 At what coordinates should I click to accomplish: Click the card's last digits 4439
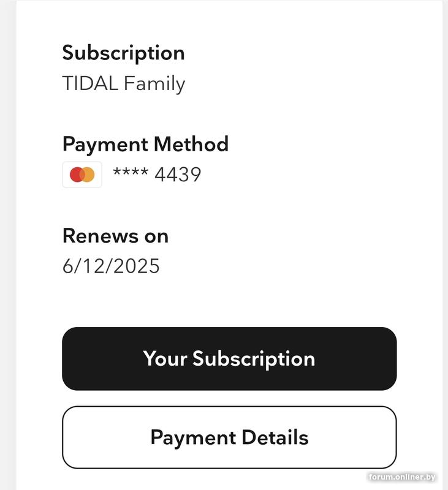tap(178, 175)
